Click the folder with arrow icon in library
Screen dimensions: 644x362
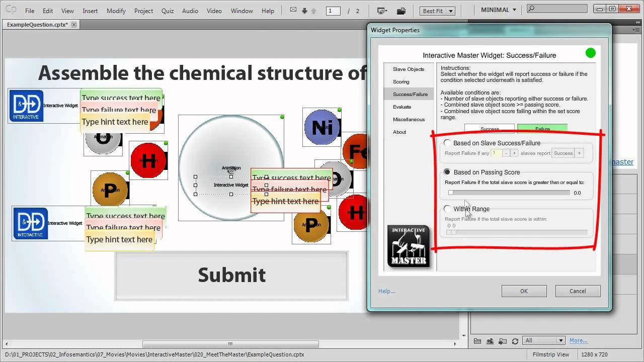pyautogui.click(x=503, y=341)
